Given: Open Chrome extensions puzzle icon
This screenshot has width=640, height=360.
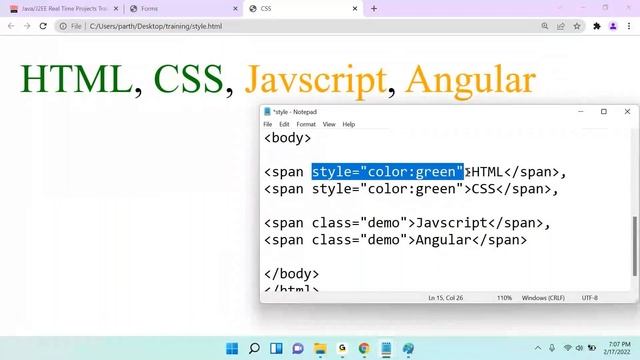Looking at the screenshot, I should tap(597, 26).
